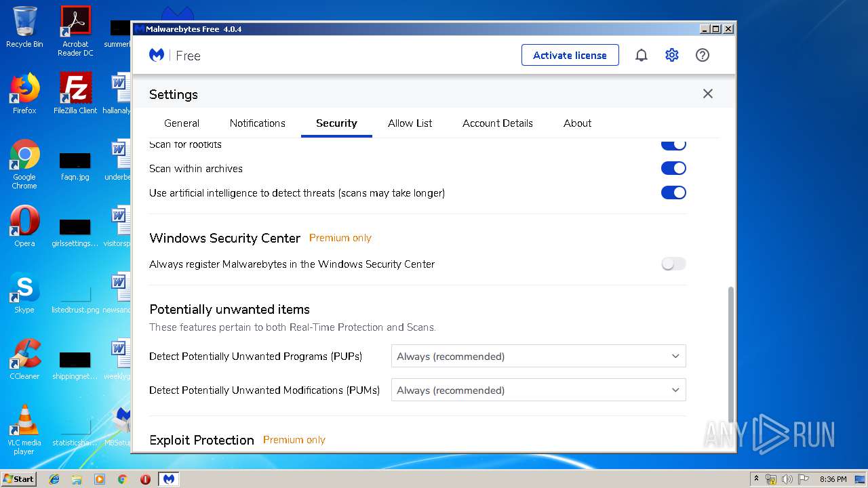Click Premium only next to Exploit Protection
The width and height of the screenshot is (868, 488).
[x=294, y=440]
